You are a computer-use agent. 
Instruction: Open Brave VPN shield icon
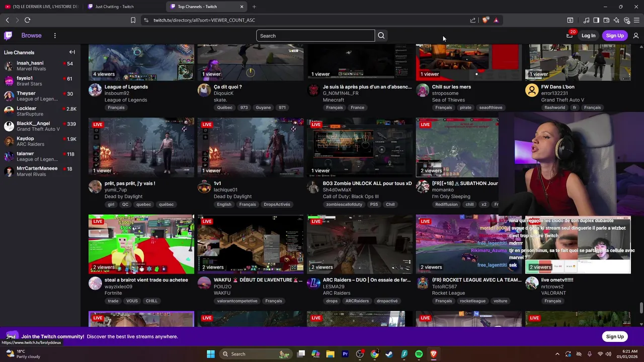(x=626, y=20)
